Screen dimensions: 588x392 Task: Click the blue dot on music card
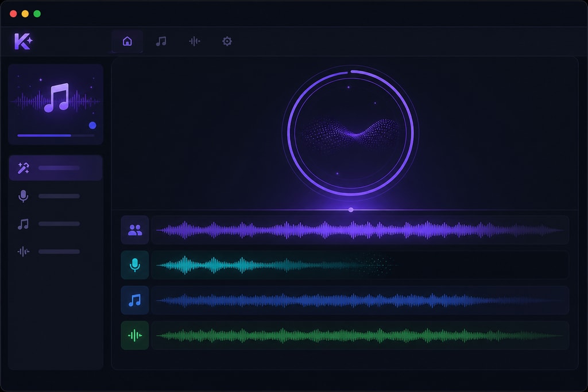92,126
